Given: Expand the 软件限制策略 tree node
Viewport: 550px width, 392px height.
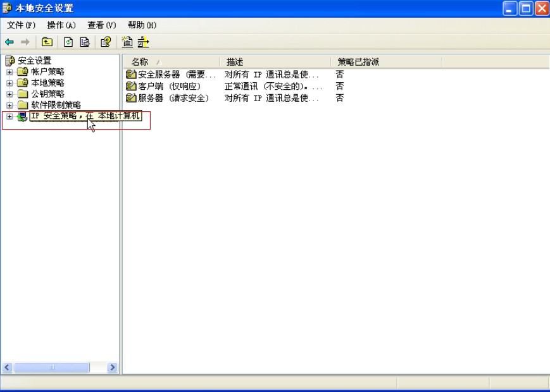Looking at the screenshot, I should point(9,106).
